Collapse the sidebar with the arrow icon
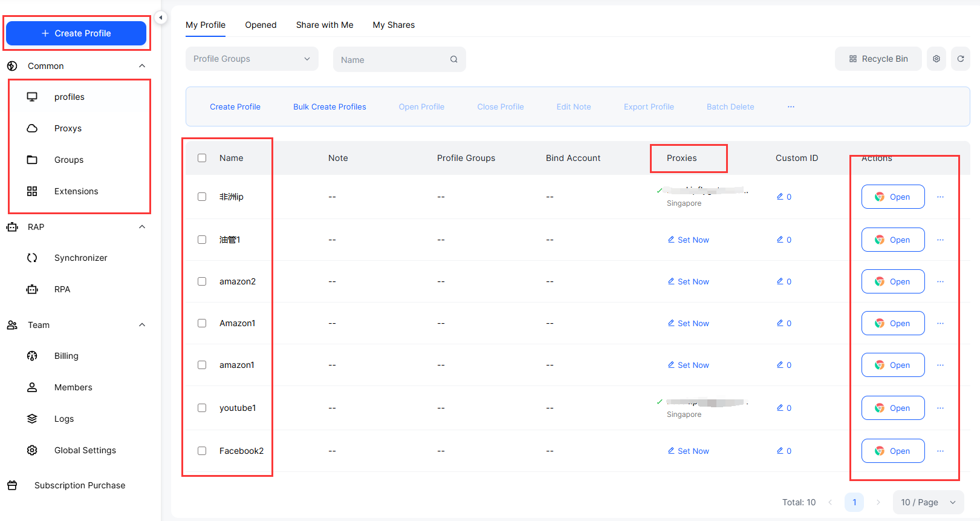The height and width of the screenshot is (521, 980). [161, 18]
